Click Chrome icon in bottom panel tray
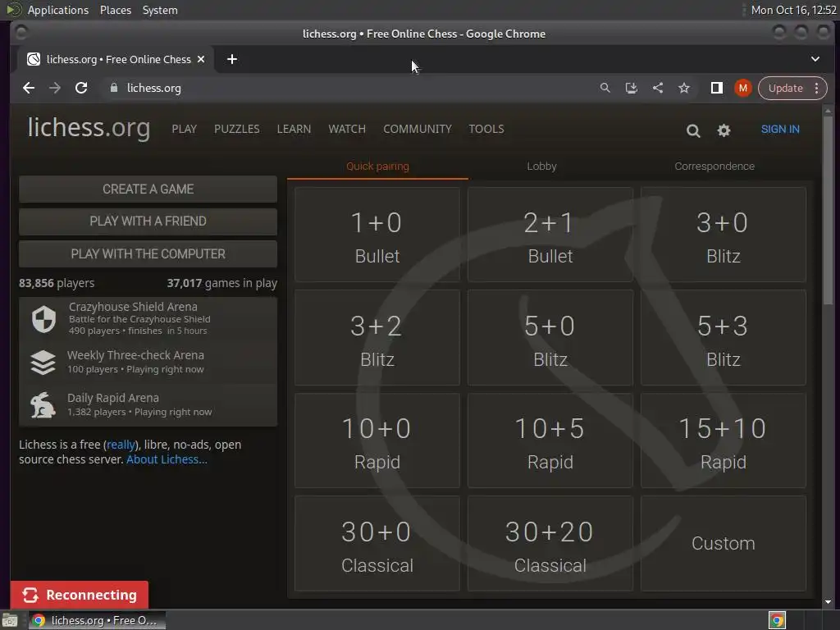The width and height of the screenshot is (840, 630). coord(777,620)
